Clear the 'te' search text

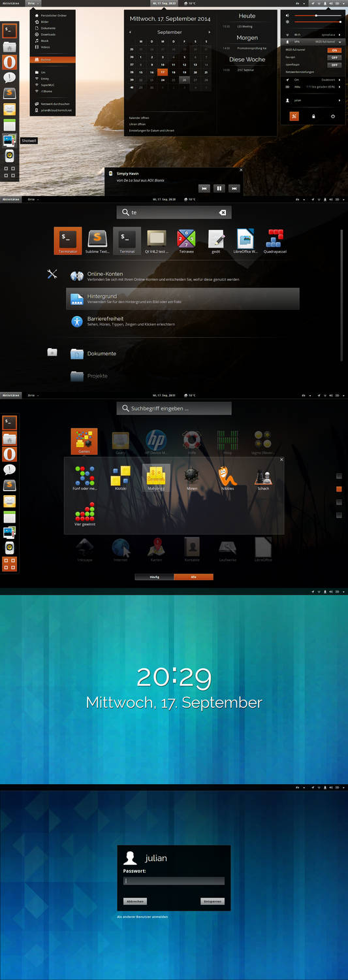(222, 212)
